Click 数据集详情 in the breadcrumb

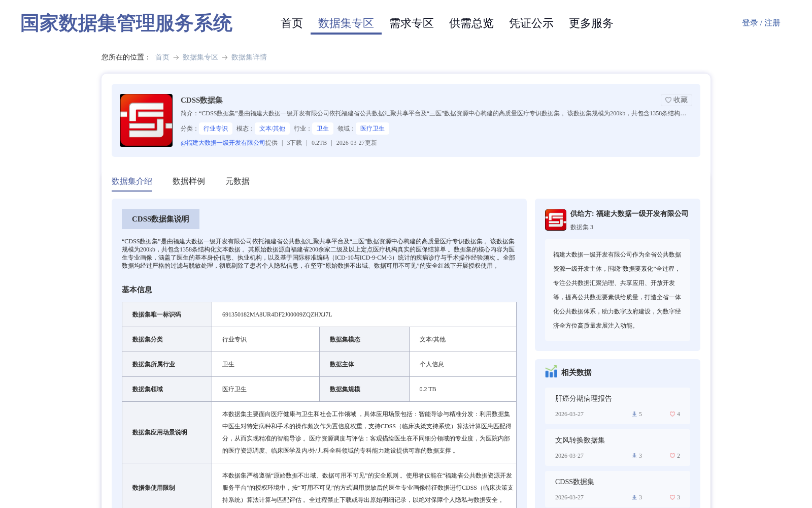point(249,57)
